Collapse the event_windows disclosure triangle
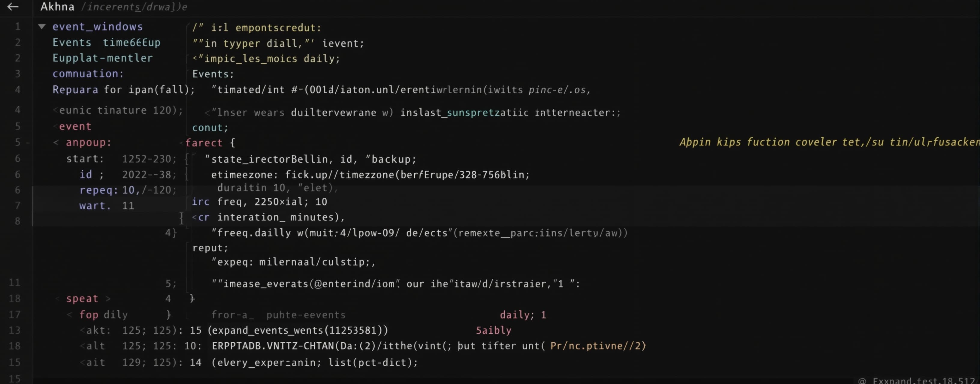The width and height of the screenshot is (980, 384). pyautogui.click(x=42, y=27)
